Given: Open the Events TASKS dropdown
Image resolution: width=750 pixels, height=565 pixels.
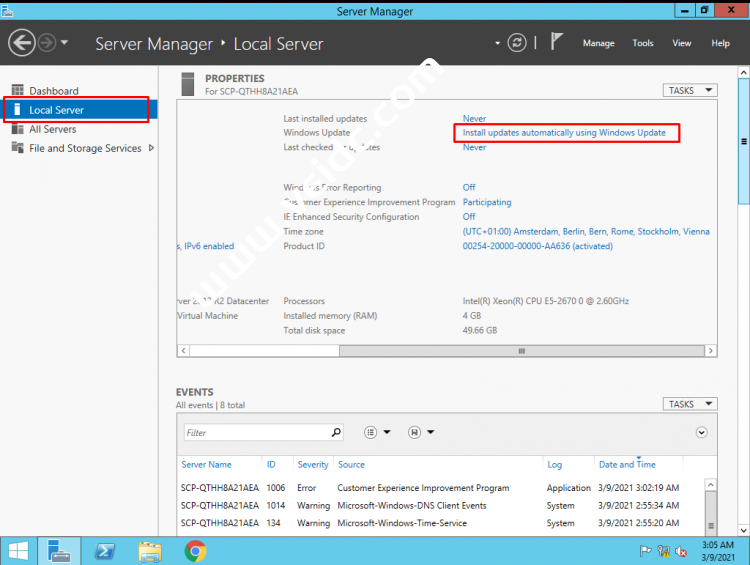Looking at the screenshot, I should pos(689,404).
